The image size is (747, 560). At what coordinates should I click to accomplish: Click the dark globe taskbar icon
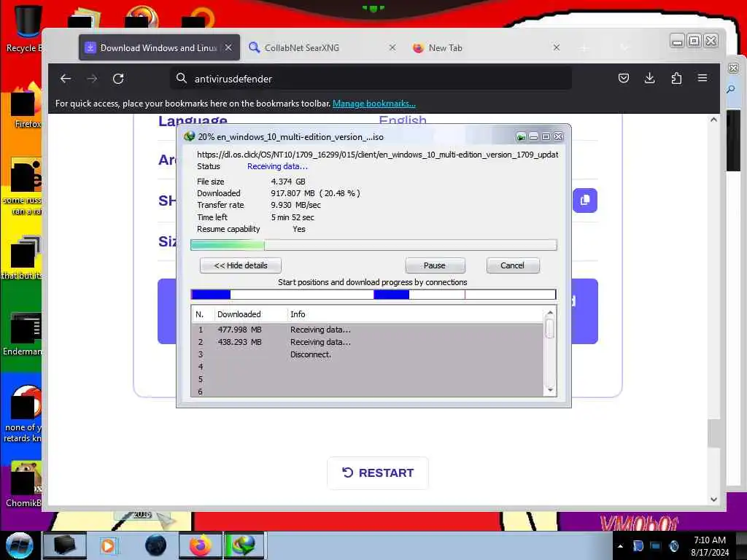coord(156,545)
